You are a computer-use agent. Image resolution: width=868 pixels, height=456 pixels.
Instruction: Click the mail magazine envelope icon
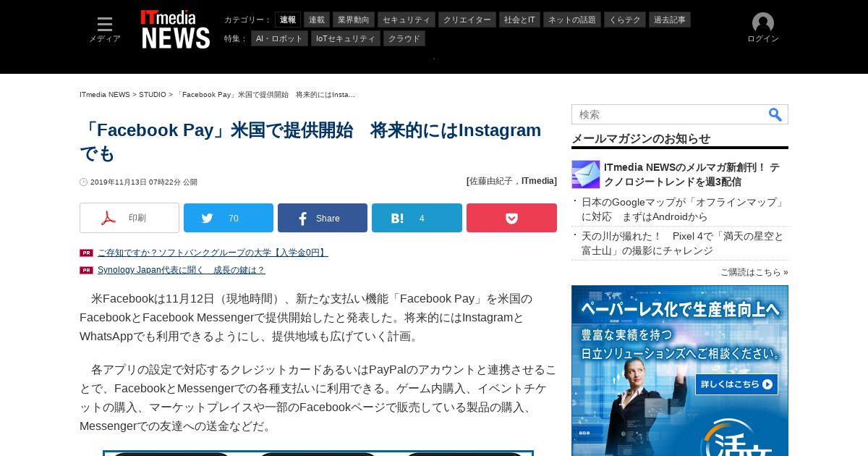point(586,174)
